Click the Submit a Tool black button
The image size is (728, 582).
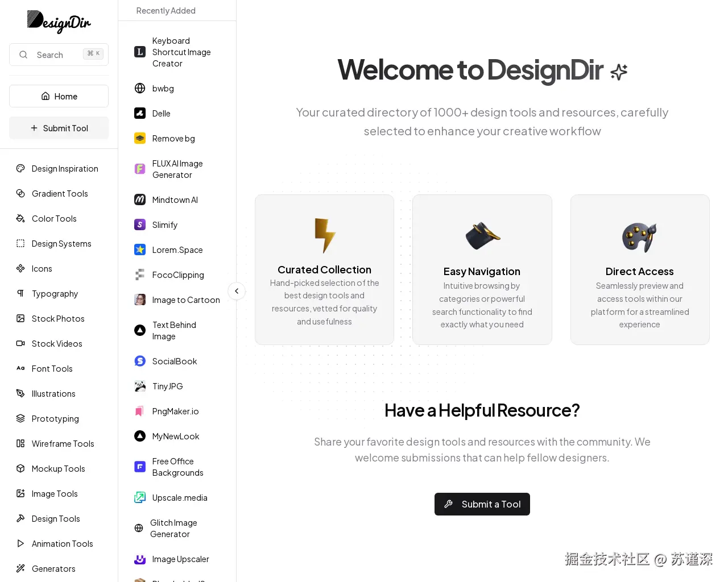point(482,504)
